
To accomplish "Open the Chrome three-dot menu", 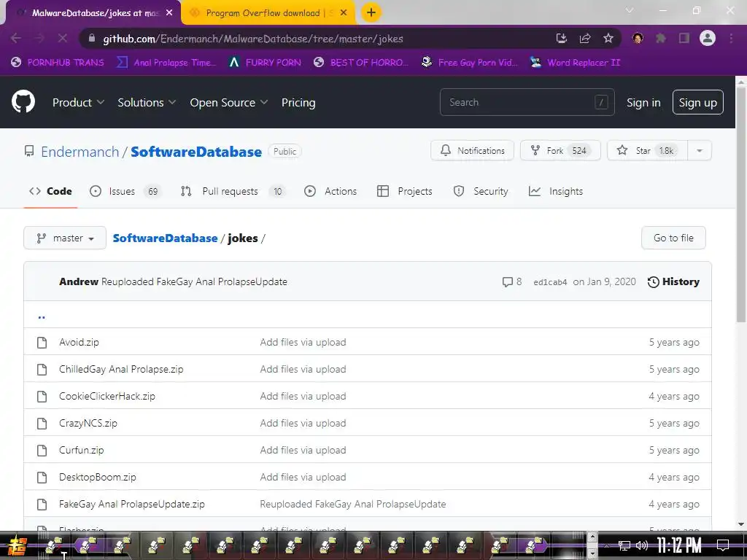I will coord(731,38).
